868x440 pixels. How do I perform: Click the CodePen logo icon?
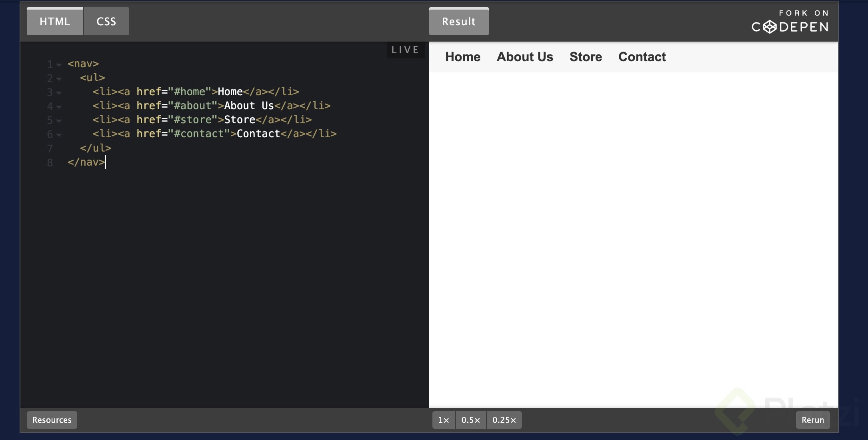770,27
